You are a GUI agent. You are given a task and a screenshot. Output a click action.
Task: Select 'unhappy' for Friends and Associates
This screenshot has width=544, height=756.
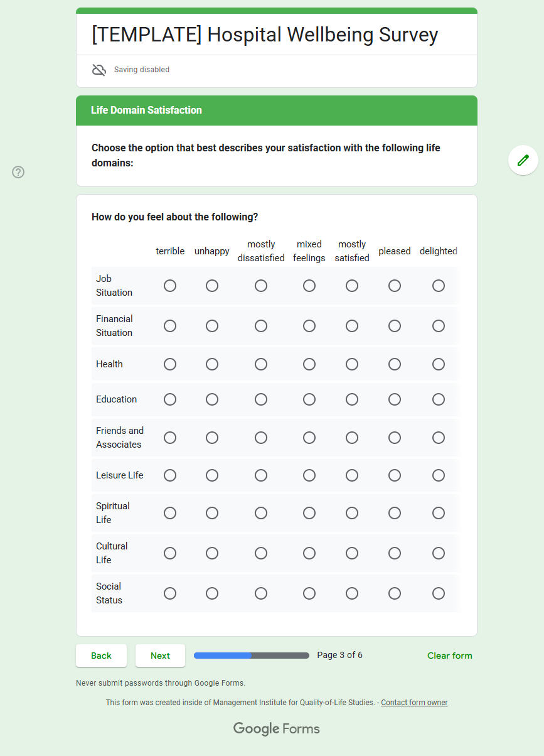(212, 438)
